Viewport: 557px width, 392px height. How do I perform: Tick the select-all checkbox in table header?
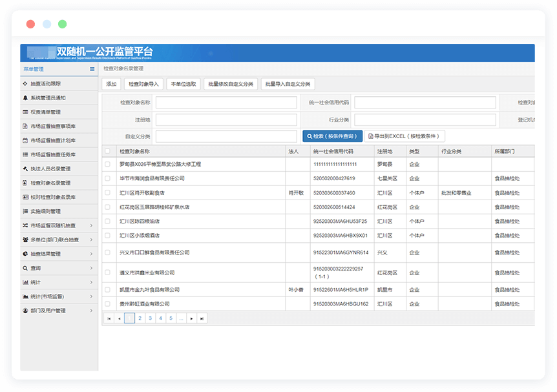107,151
